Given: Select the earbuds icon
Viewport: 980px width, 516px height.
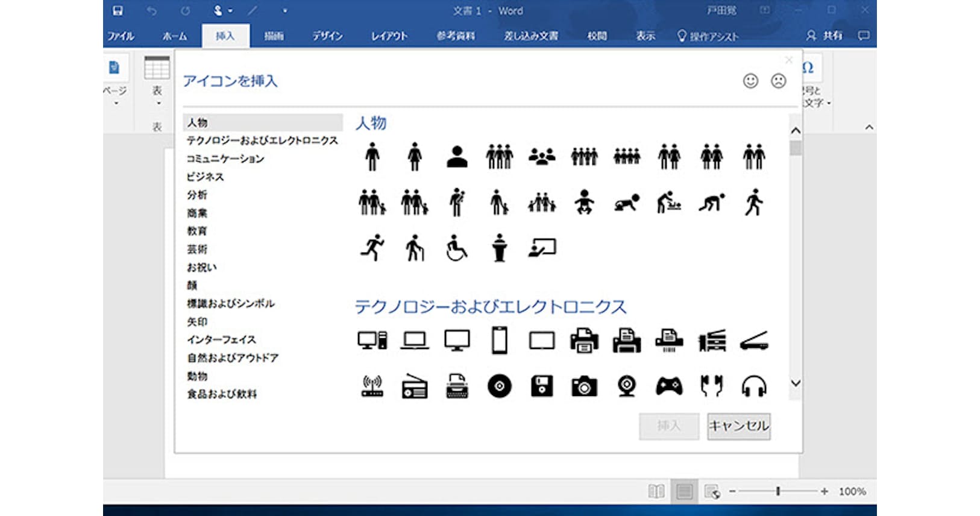Looking at the screenshot, I should click(712, 386).
